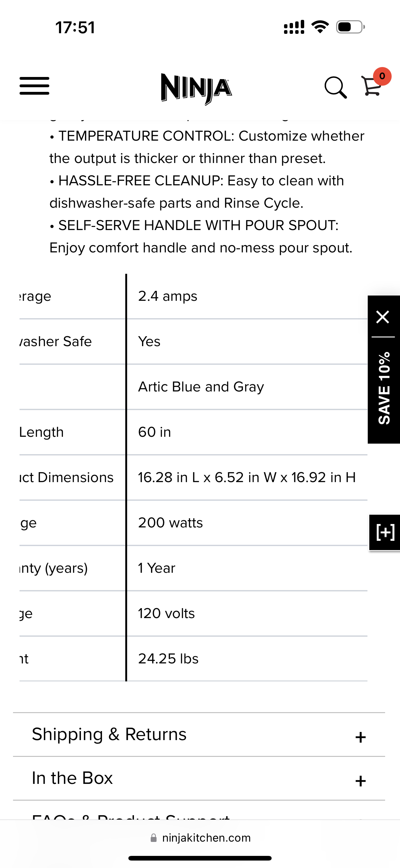Click the plus icon beside In the Box
Screen dimensions: 400x868
(360, 781)
